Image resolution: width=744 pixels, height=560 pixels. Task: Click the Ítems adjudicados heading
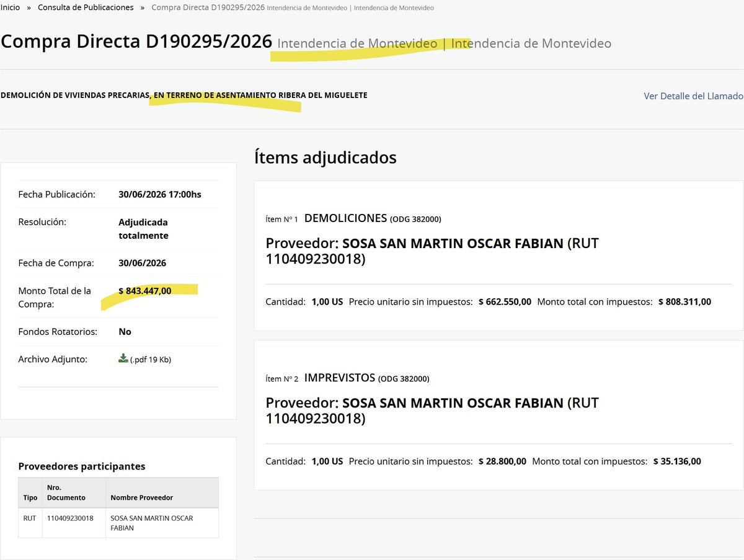tap(325, 158)
